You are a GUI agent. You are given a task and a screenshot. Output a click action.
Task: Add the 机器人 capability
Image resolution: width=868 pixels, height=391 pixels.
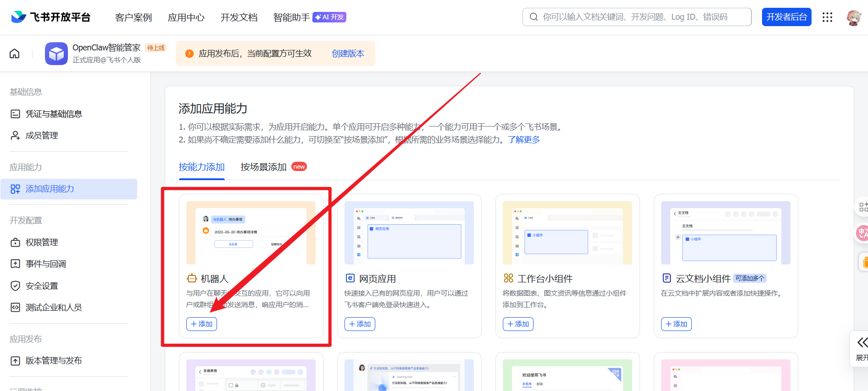coord(201,324)
